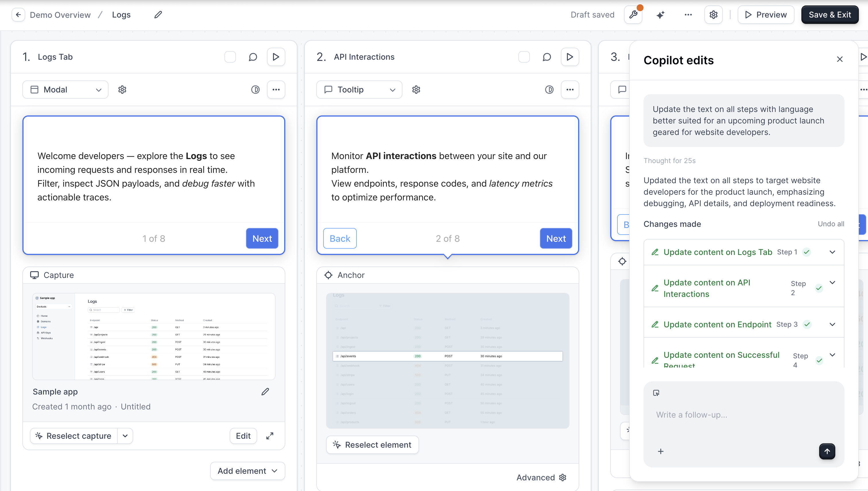Expand Update content on Logs Tab change

(x=832, y=252)
